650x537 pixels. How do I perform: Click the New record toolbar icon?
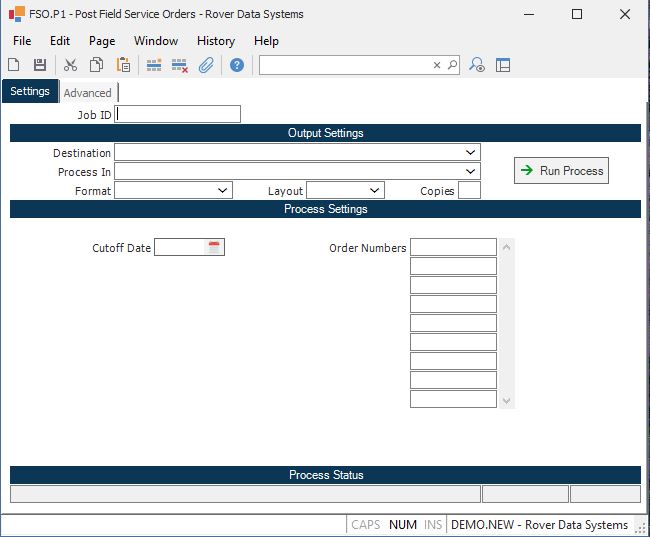point(14,65)
